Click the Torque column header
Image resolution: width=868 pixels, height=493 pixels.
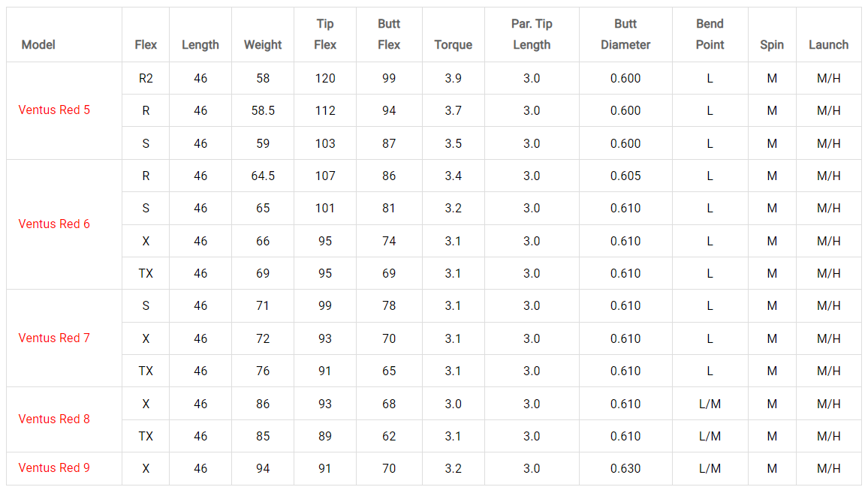(x=453, y=45)
